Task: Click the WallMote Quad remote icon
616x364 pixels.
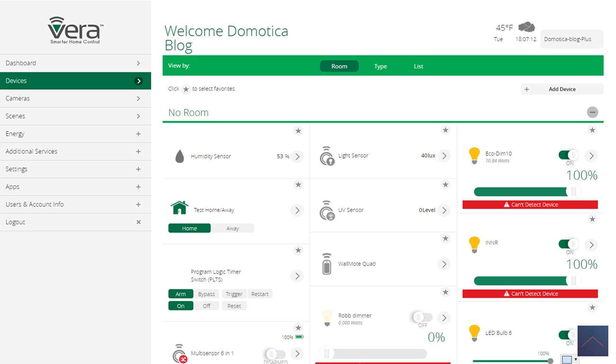Action: 326,264
